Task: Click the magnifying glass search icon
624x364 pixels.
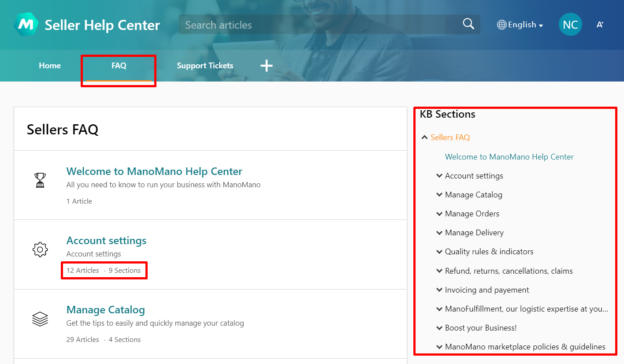Action: click(468, 24)
